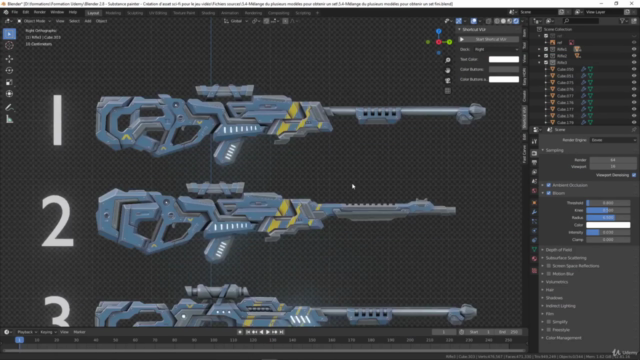This screenshot has width=640, height=360.
Task: Open Object Mode dropdown
Action: coord(34,21)
